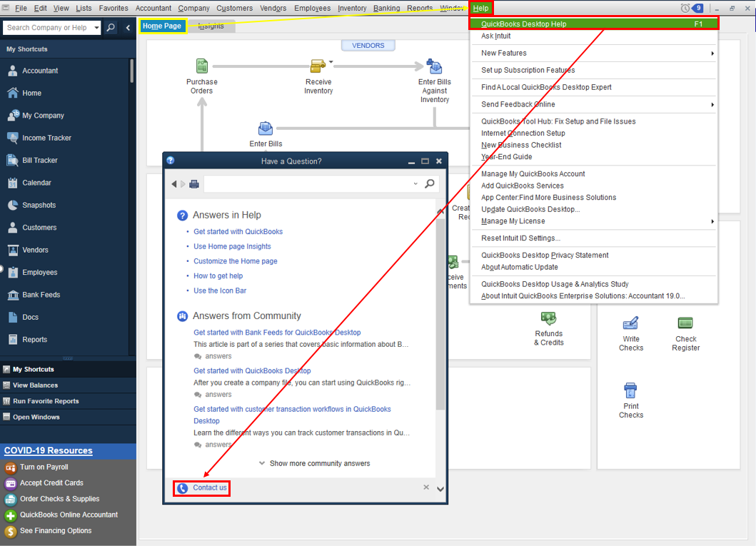
Task: Open Customize the Home page link
Action: (x=236, y=261)
